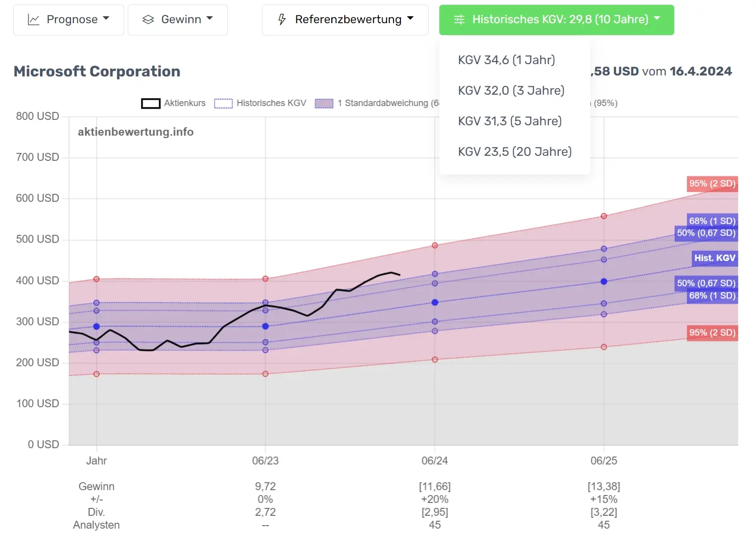The image size is (756, 538).
Task: Click the top red 95% point at 06/24
Action: point(434,245)
